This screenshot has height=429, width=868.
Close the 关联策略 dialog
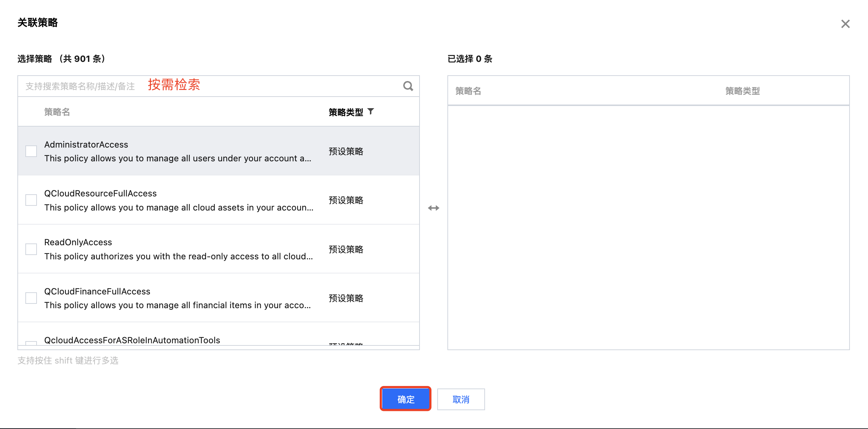pyautogui.click(x=845, y=24)
